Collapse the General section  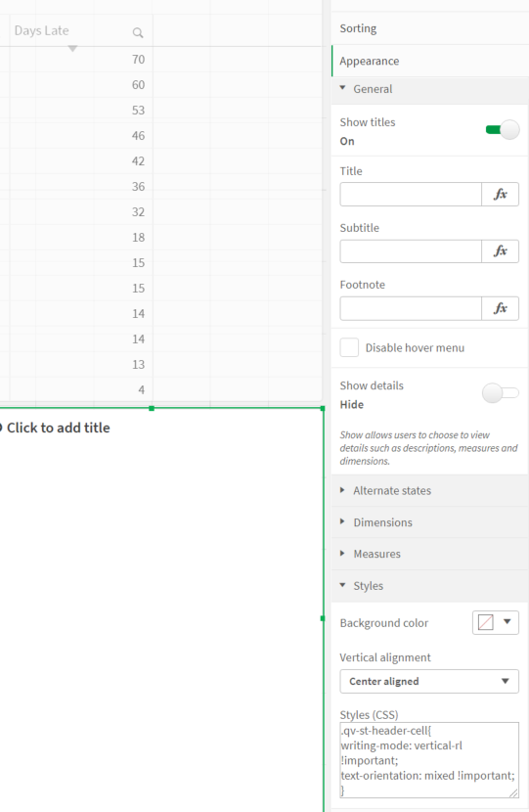point(429,89)
